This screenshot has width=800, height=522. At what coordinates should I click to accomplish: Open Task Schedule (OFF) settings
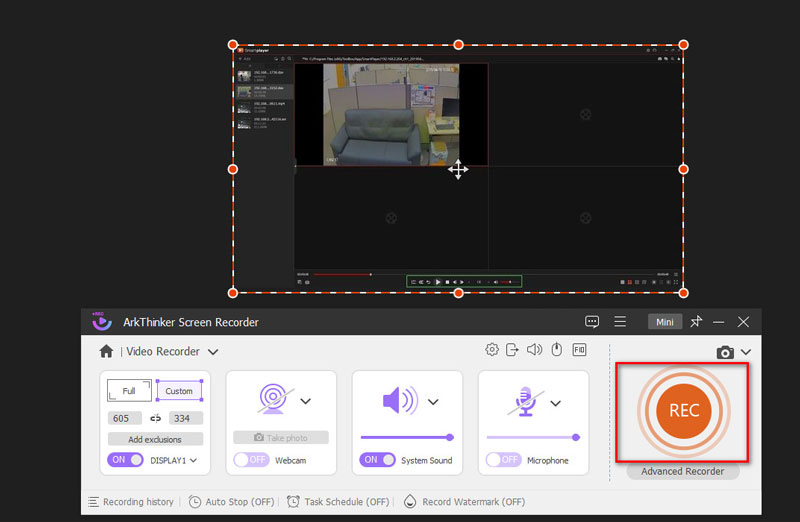tap(338, 502)
